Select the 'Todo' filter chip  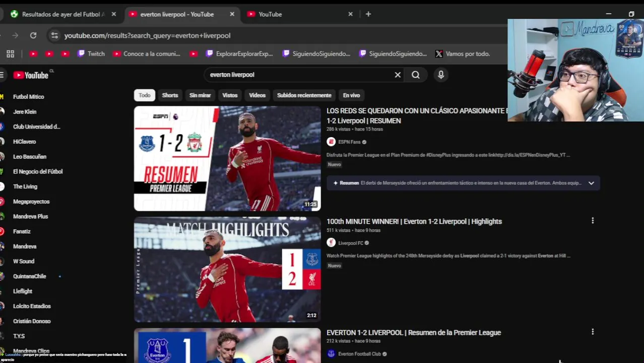[x=145, y=95]
